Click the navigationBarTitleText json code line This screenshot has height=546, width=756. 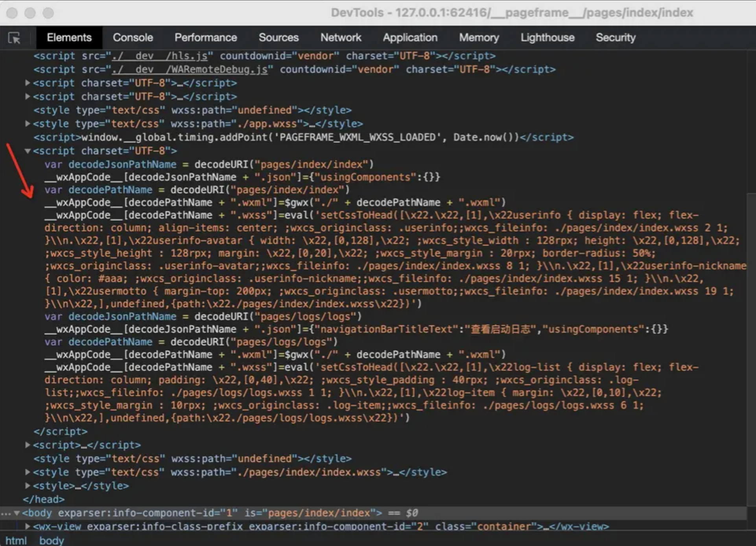coord(356,329)
